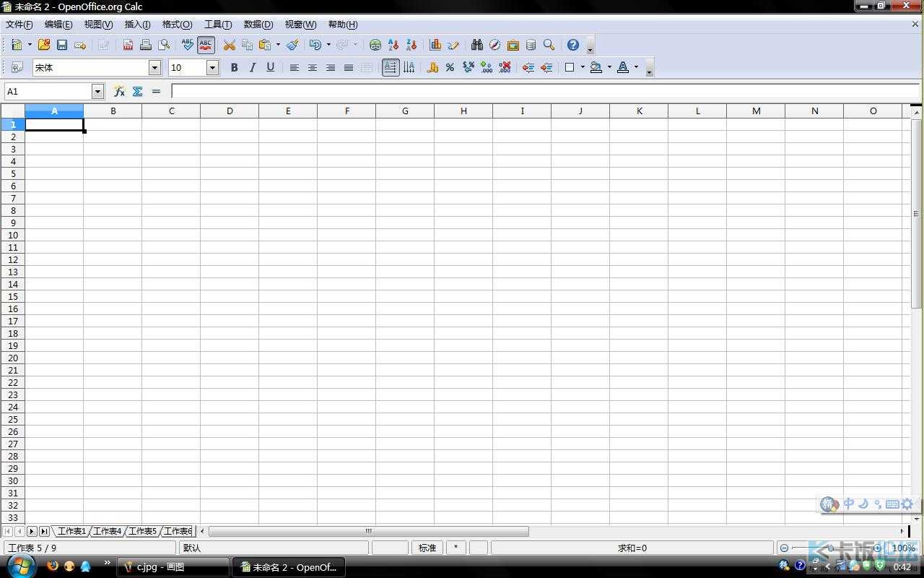Expand the font size dropdown
Image resolution: width=924 pixels, height=578 pixels.
[212, 67]
